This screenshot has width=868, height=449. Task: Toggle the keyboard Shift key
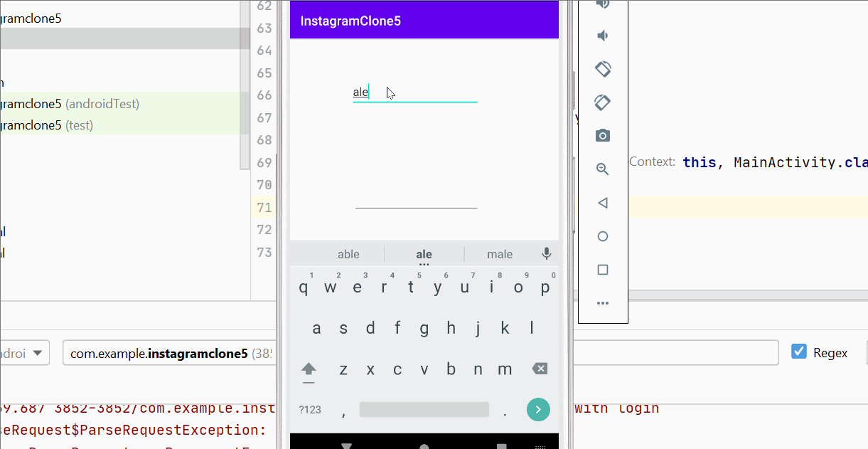309,369
